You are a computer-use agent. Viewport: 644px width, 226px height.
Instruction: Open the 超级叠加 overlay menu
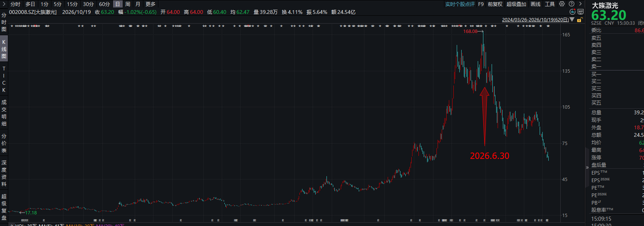point(516,4)
